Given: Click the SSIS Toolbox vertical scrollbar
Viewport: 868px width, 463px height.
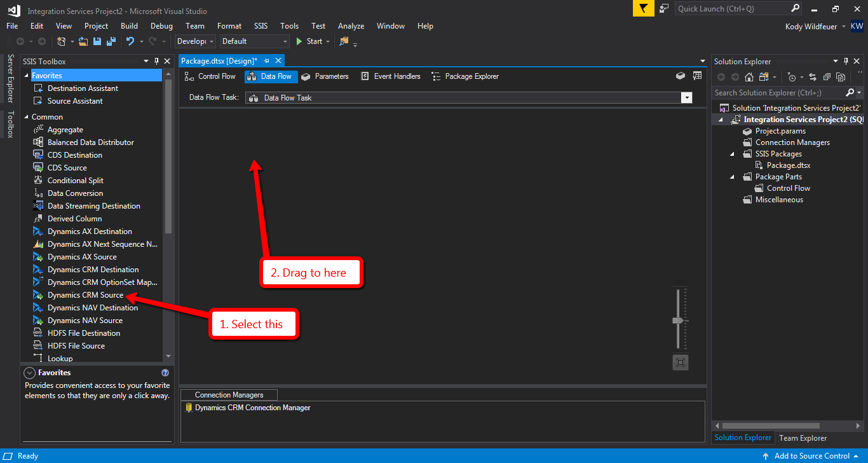Looking at the screenshot, I should (x=168, y=156).
